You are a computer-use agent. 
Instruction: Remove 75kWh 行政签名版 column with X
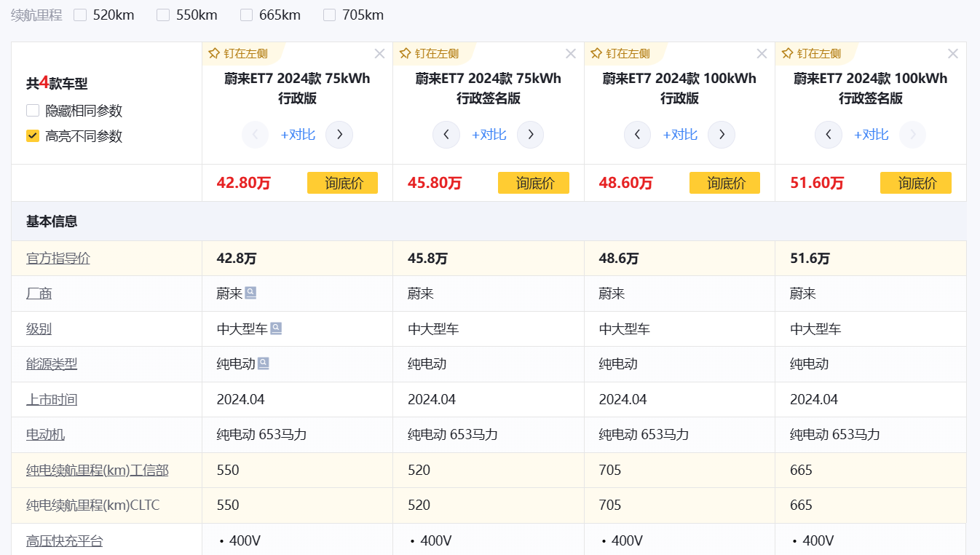click(x=571, y=54)
